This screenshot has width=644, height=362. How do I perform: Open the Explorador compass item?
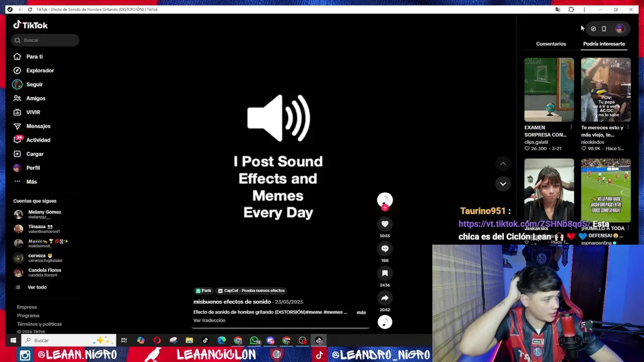34,70
